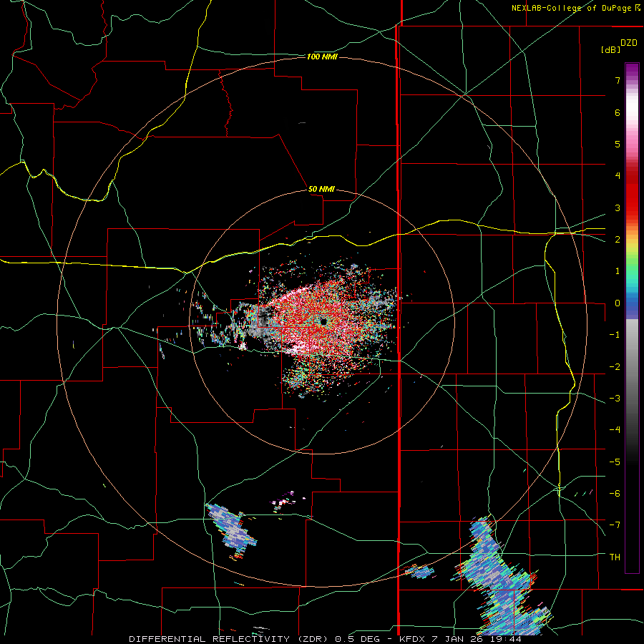Click the -4 value on the dB scale
Viewport: 644px width, 644px height.
[615, 430]
